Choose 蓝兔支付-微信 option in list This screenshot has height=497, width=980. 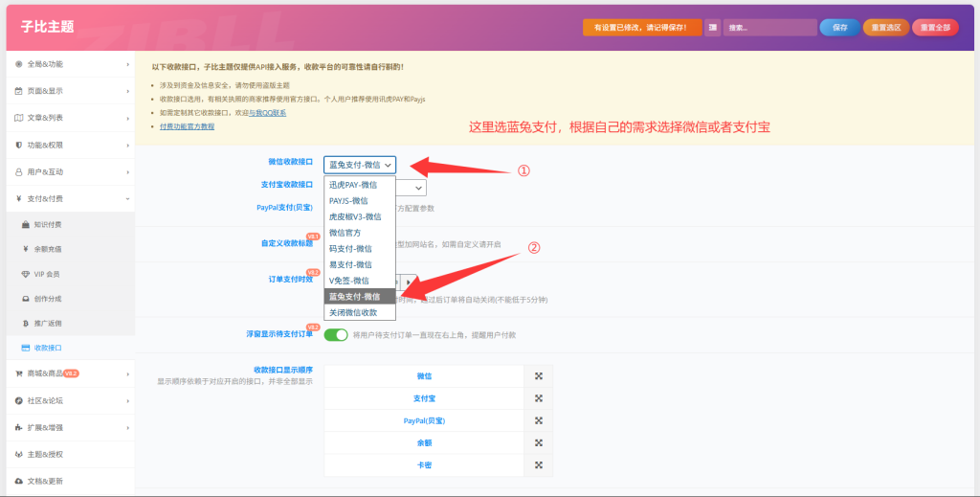click(x=360, y=296)
